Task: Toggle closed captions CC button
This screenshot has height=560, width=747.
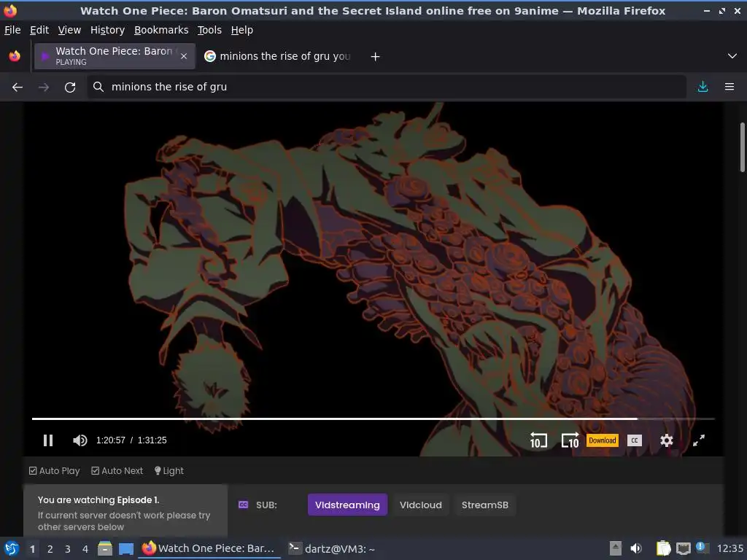Action: 635,440
